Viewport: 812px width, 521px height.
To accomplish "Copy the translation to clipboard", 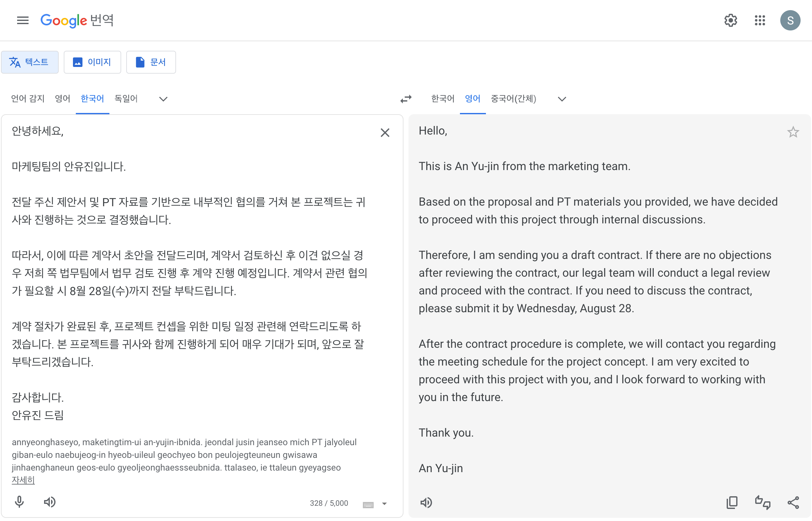I will pos(732,503).
